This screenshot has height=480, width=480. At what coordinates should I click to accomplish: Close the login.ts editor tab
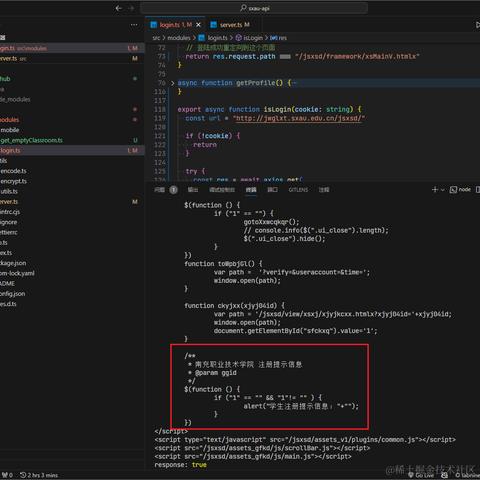click(198, 25)
